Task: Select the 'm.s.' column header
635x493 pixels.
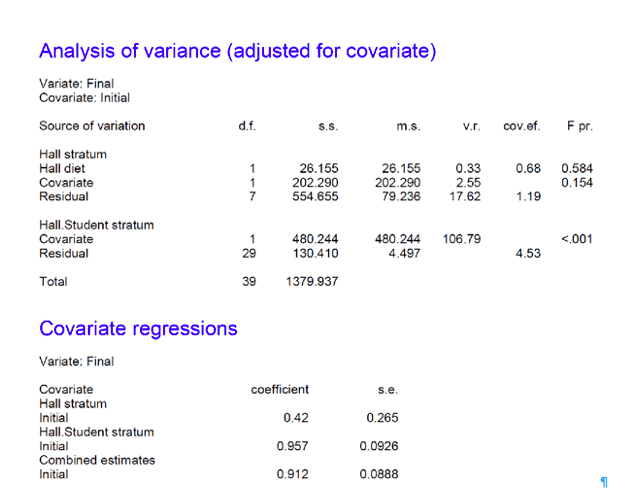Action: 408,126
